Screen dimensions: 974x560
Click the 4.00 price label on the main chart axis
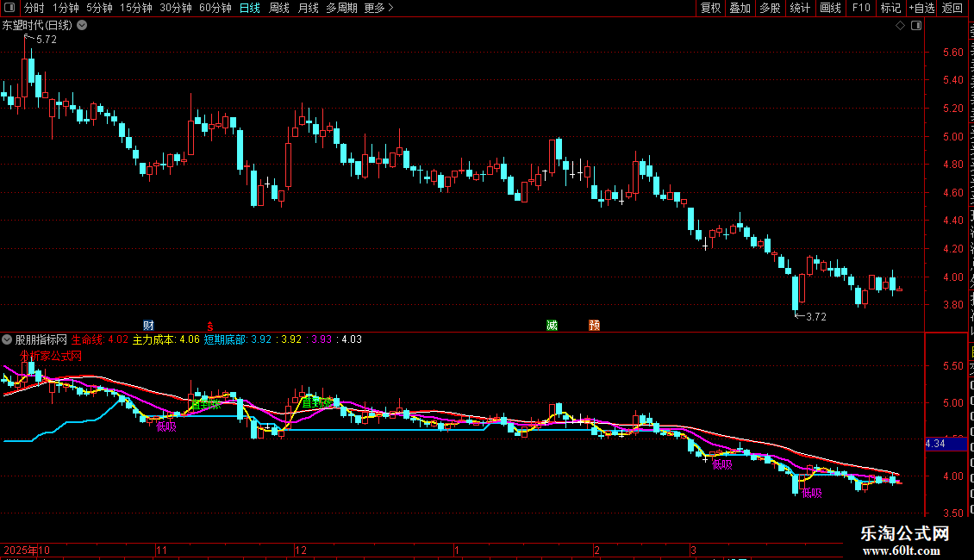[x=952, y=277]
